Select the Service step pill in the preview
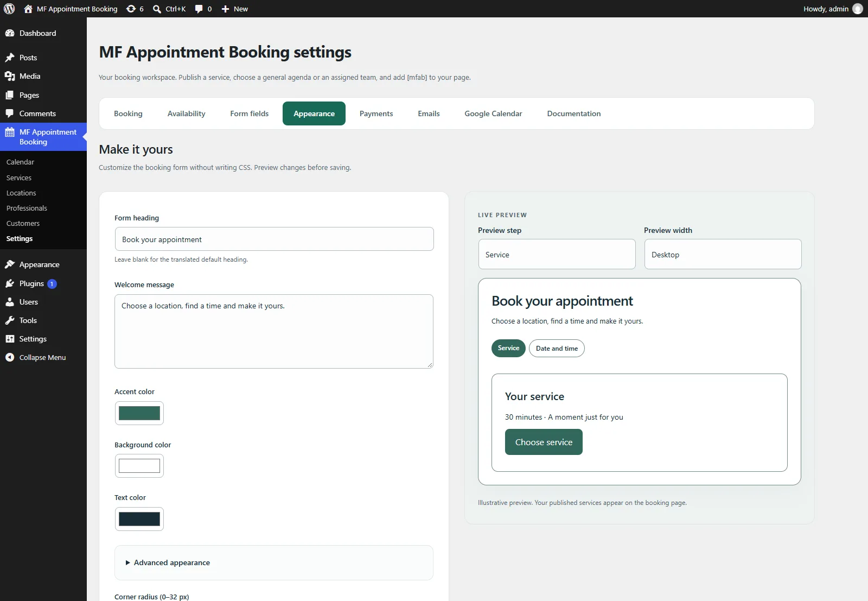This screenshot has height=601, width=868. [508, 348]
